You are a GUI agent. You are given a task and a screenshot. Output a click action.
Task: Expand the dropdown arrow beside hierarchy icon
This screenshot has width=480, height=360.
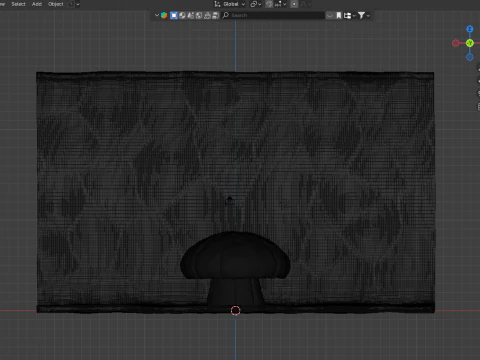354,16
